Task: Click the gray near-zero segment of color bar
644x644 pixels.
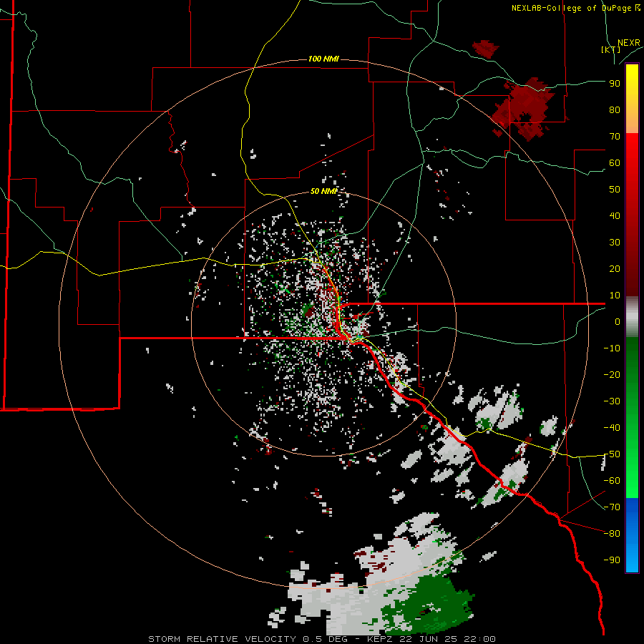Action: coord(632,317)
